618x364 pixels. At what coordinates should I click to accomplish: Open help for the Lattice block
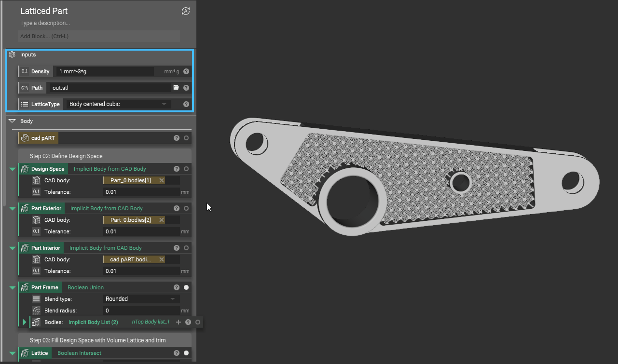pos(177,353)
